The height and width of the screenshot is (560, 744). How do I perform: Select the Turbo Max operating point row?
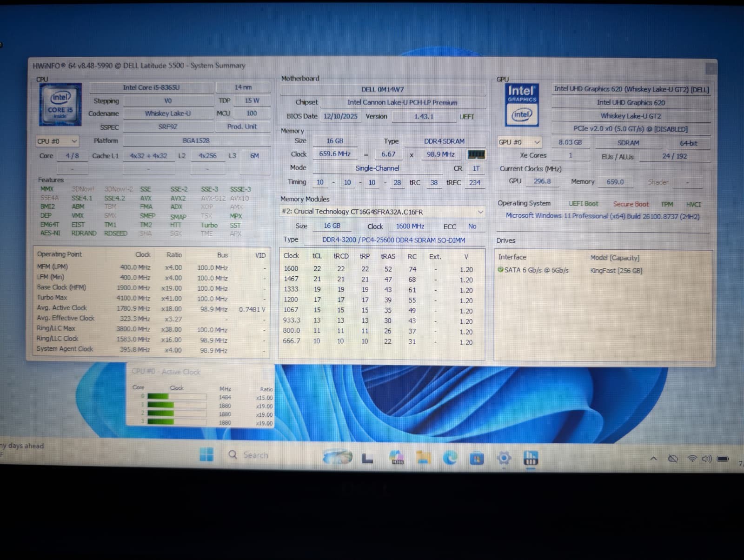point(151,298)
